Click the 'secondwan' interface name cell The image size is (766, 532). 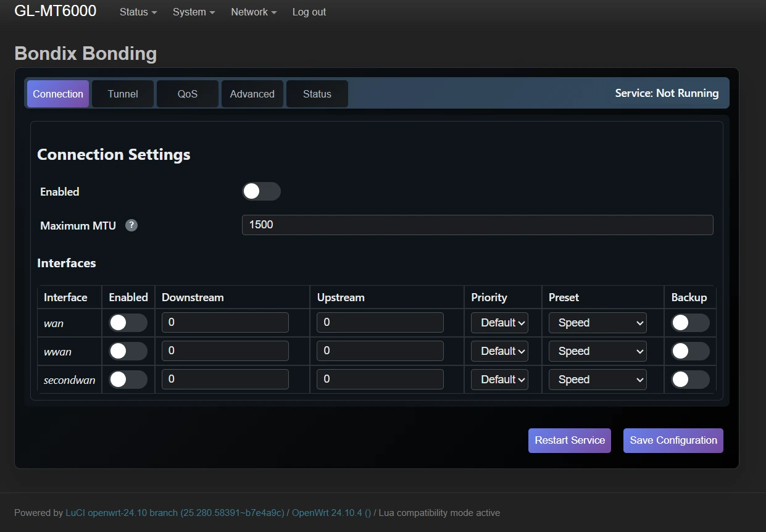pyautogui.click(x=69, y=380)
